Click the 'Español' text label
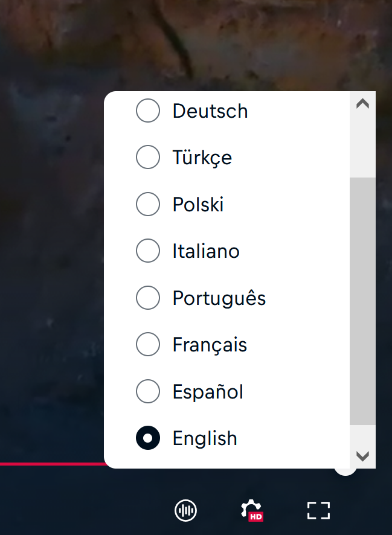 click(208, 392)
